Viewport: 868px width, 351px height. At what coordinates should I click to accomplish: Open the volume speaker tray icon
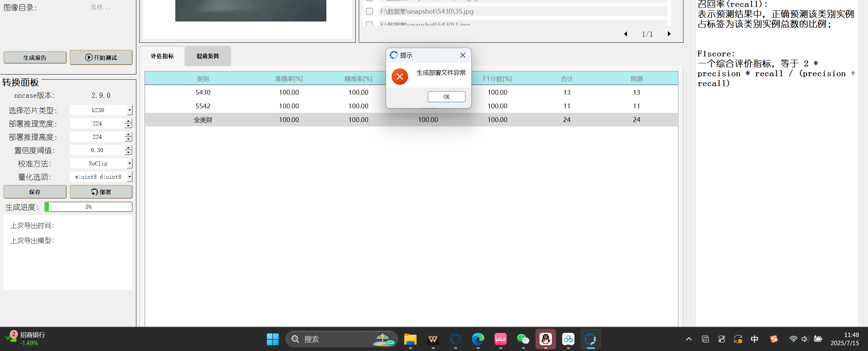[x=805, y=339]
